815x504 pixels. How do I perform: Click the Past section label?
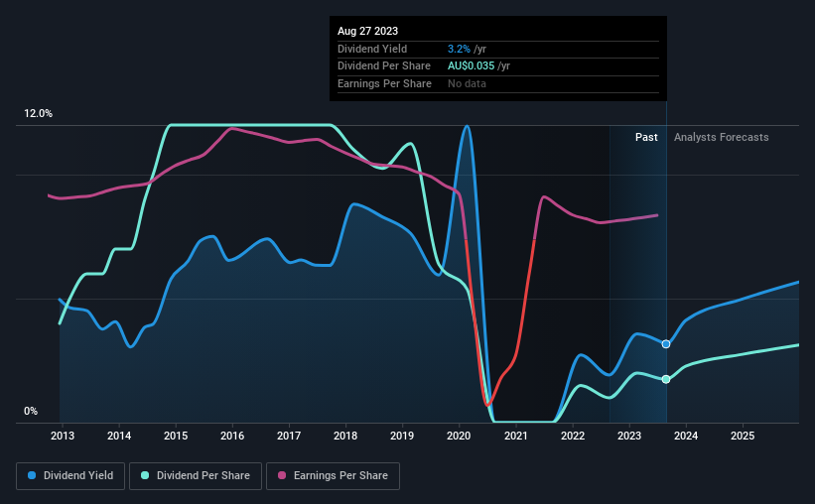tap(646, 137)
